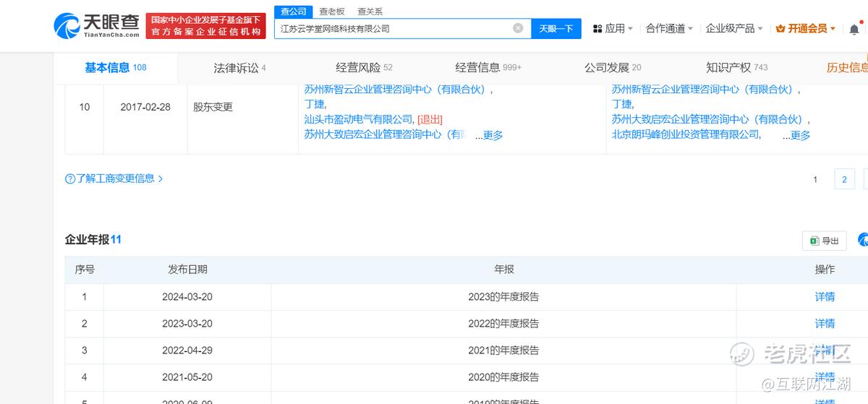Click the 股东变更 cell

point(213,107)
